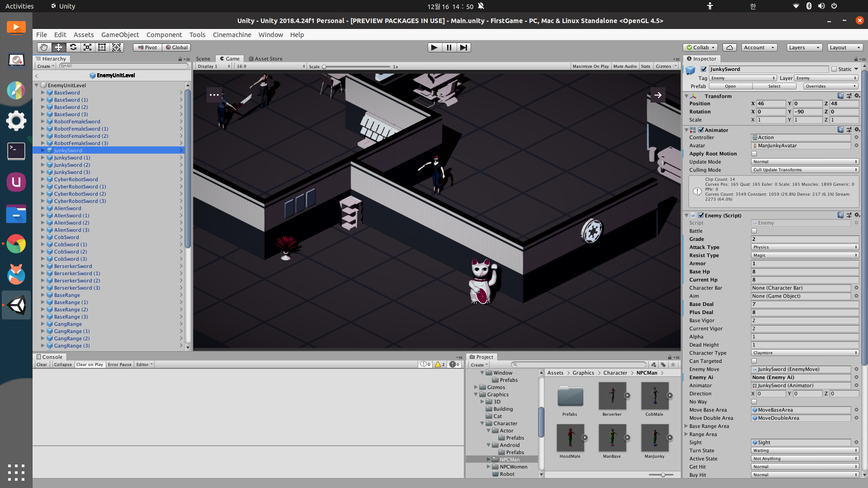Toggle Can Targeted checkbox
The height and width of the screenshot is (488, 868).
pyautogui.click(x=754, y=361)
